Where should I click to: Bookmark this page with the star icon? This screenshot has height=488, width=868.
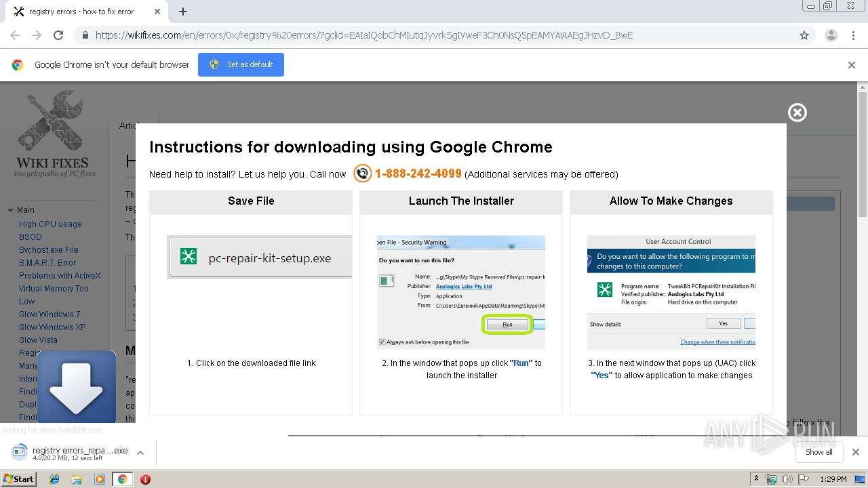point(804,35)
